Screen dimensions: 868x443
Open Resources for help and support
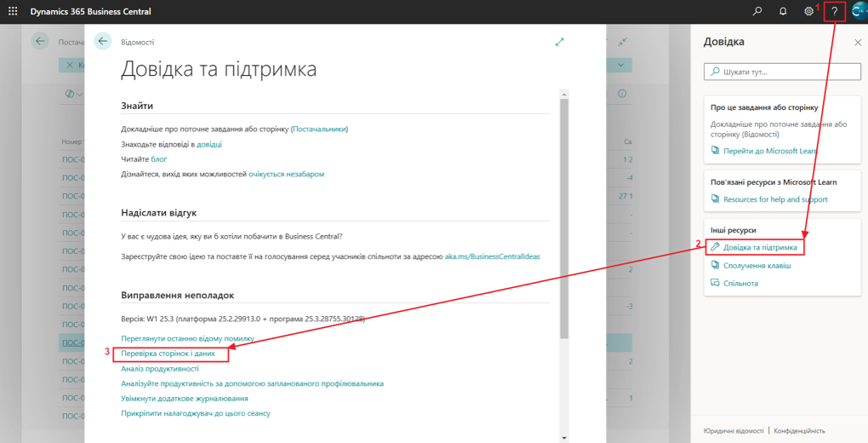click(775, 199)
